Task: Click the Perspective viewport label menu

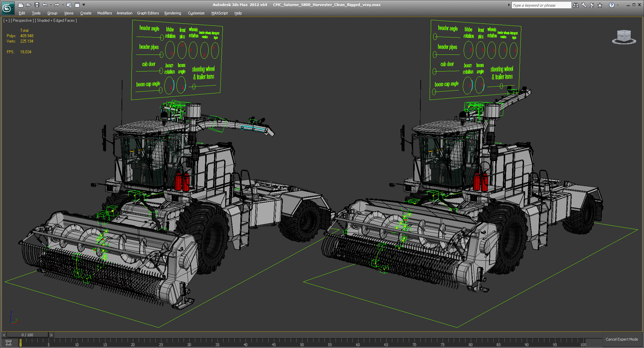Action: click(x=22, y=20)
